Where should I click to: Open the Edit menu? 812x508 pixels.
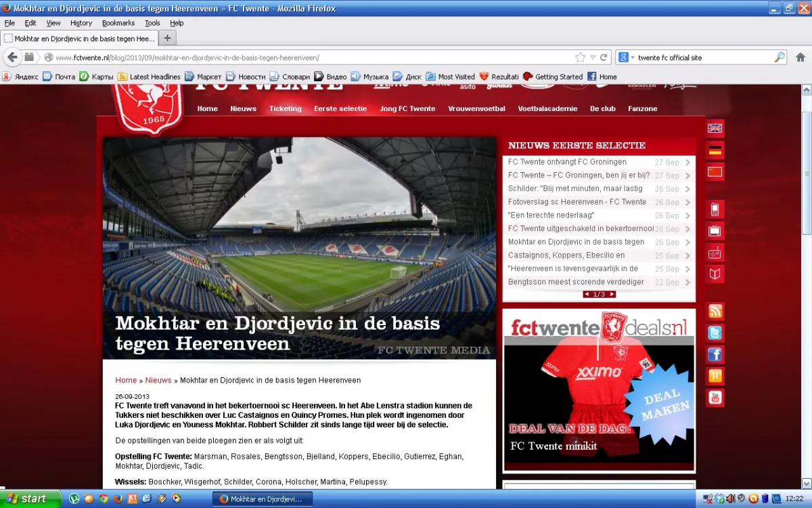[x=30, y=23]
